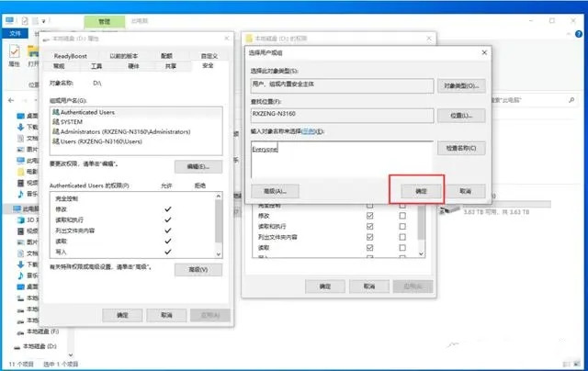Viewport: 588px width, 371px height.
Task: Toggle Deny box for 列出文件夹内容 permission
Action: pyautogui.click(x=402, y=237)
